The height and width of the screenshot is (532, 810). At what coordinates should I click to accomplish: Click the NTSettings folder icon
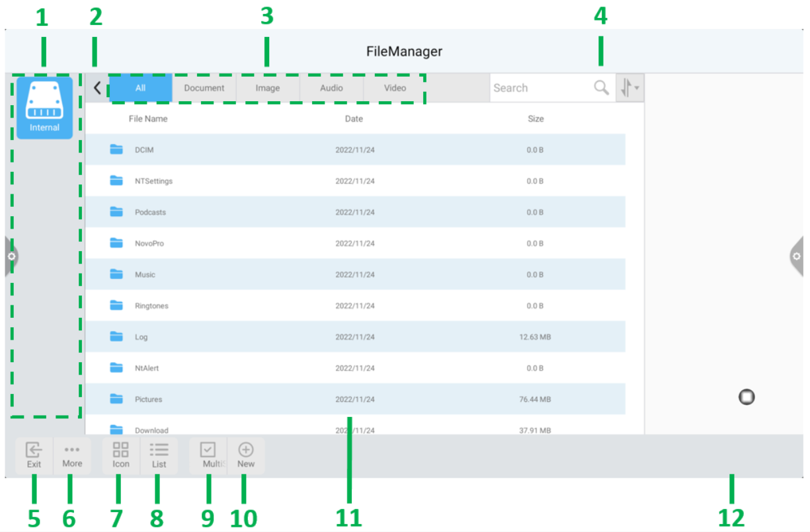116,180
